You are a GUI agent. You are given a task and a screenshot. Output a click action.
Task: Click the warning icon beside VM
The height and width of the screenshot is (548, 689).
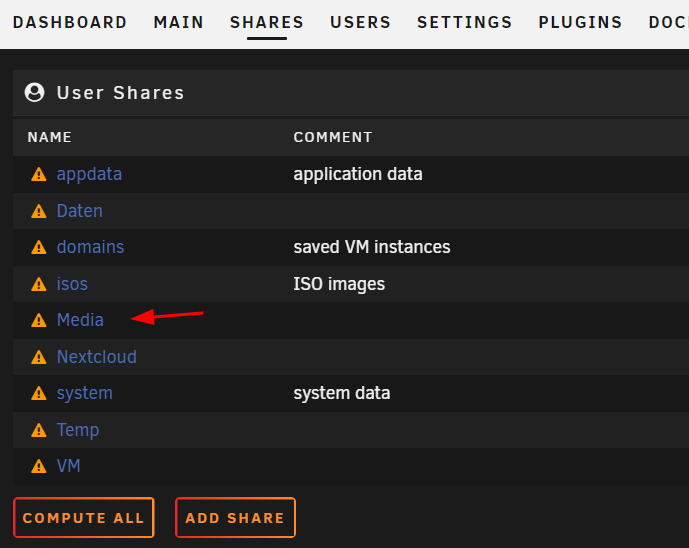point(39,466)
